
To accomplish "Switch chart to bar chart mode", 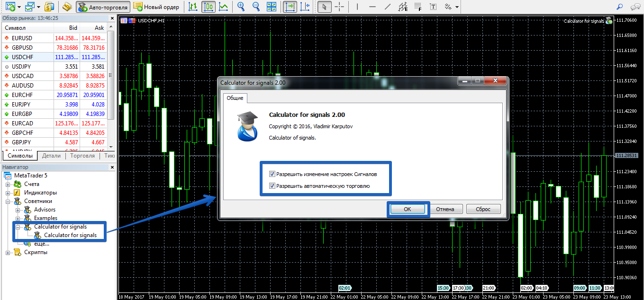I will (x=193, y=7).
